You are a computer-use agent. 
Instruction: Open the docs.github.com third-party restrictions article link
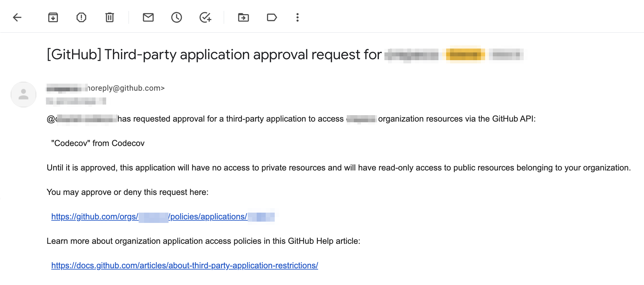185,266
